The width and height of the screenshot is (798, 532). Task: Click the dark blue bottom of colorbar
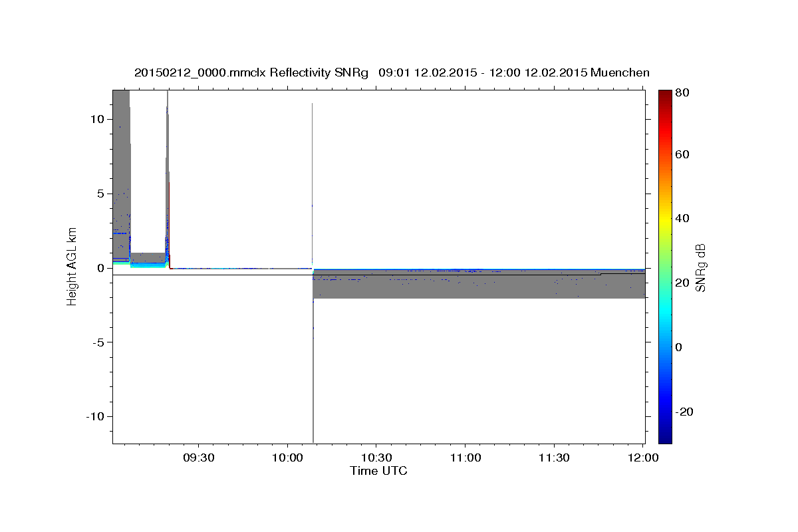[x=665, y=436]
